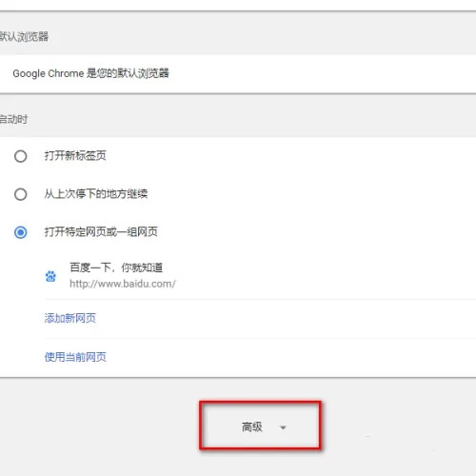Click the filled blue radio dot
The width and height of the screenshot is (476, 476).
pos(21,232)
